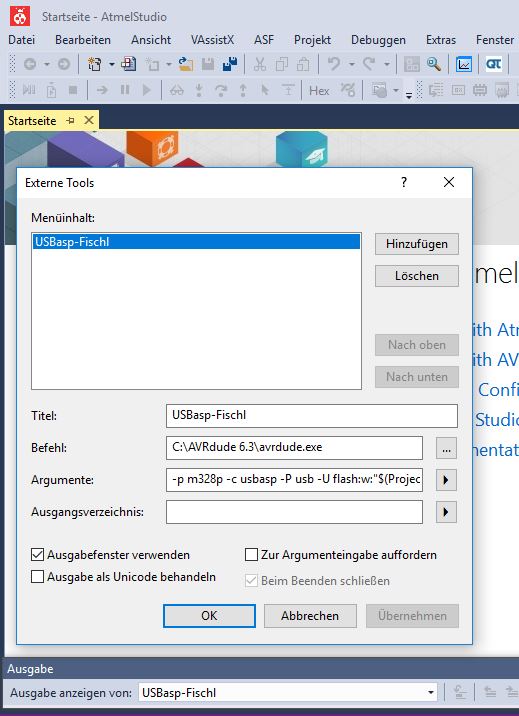Click the Cut scissors icon

[x=260, y=64]
